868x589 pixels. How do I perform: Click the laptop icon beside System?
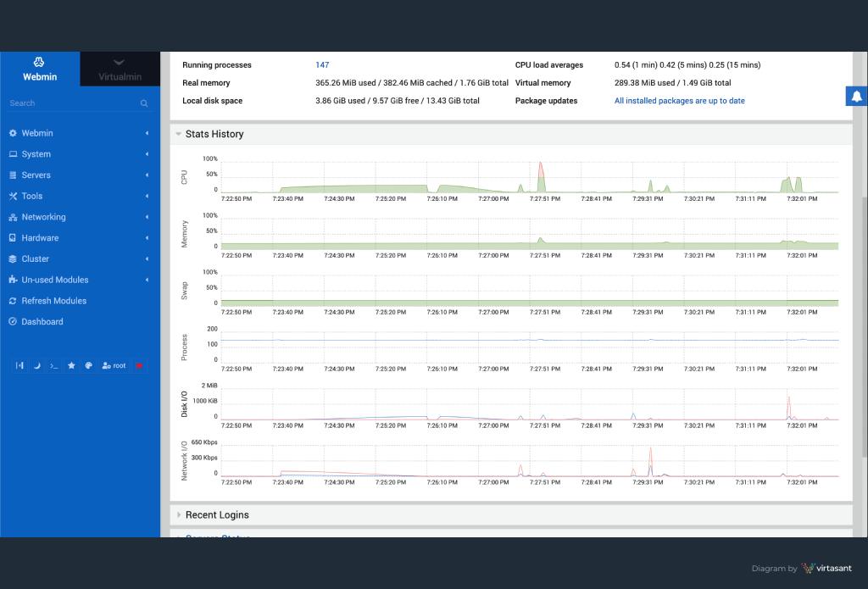pos(13,154)
